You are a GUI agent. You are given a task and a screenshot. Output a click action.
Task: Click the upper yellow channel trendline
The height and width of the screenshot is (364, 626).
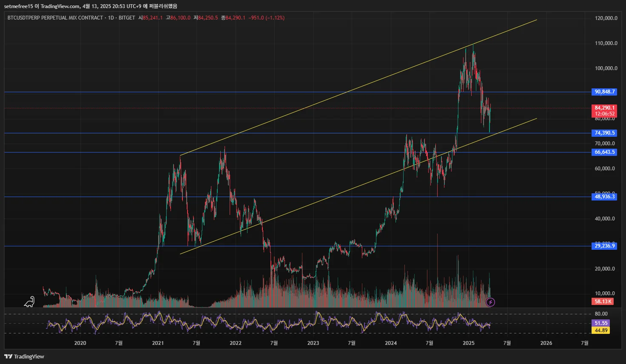coord(358,87)
